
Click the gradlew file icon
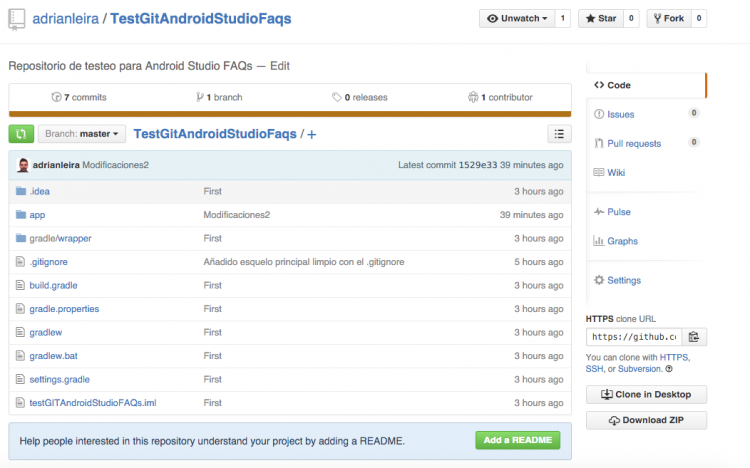tap(20, 332)
